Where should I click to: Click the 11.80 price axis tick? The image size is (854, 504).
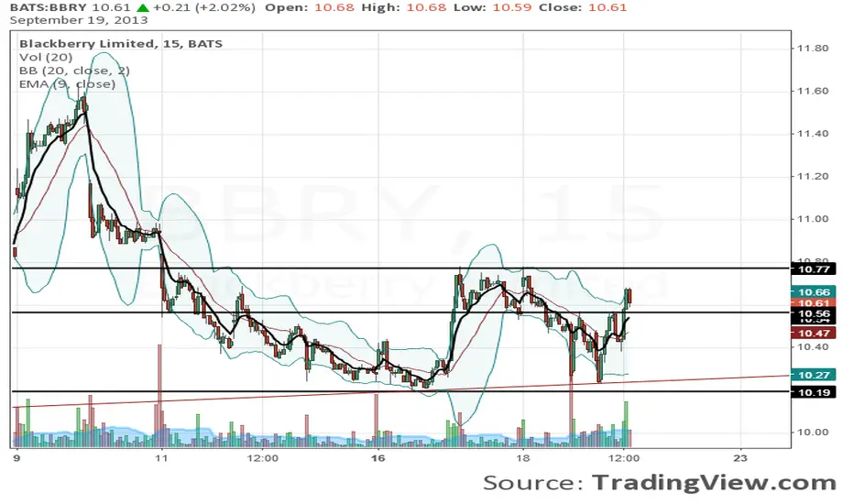[x=813, y=49]
